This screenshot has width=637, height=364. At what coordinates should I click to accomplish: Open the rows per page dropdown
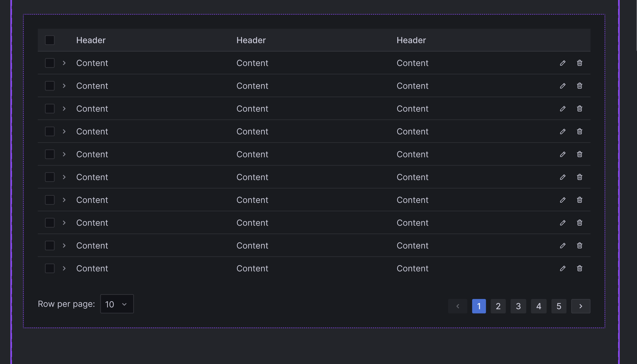[117, 304]
